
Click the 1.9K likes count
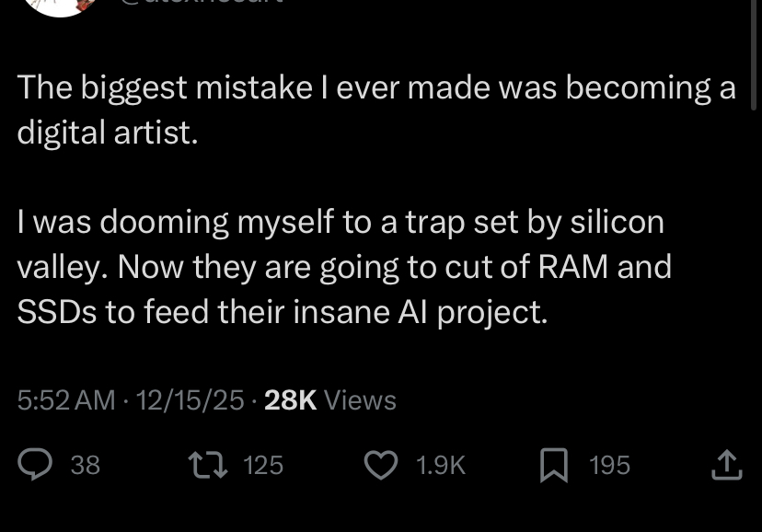pyautogui.click(x=441, y=465)
